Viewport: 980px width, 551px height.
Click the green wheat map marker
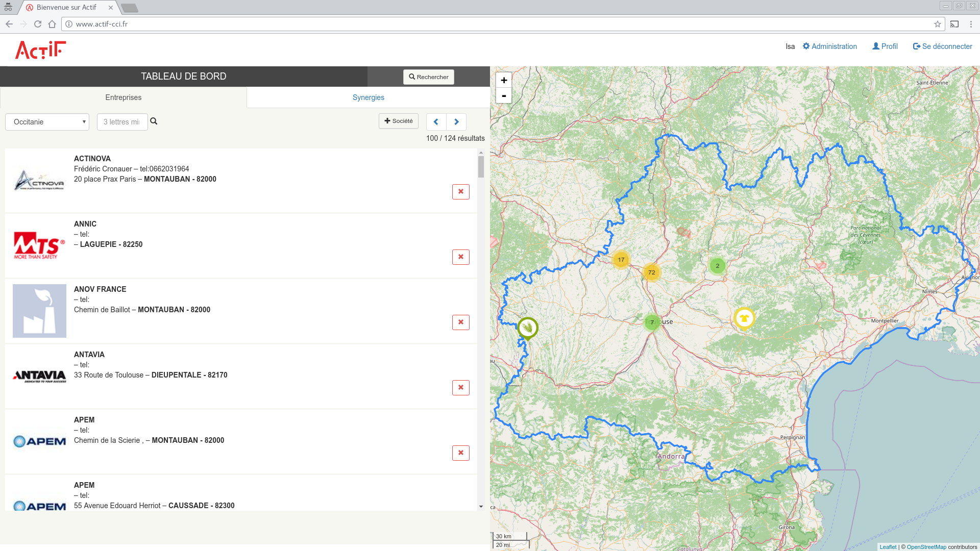pyautogui.click(x=527, y=328)
